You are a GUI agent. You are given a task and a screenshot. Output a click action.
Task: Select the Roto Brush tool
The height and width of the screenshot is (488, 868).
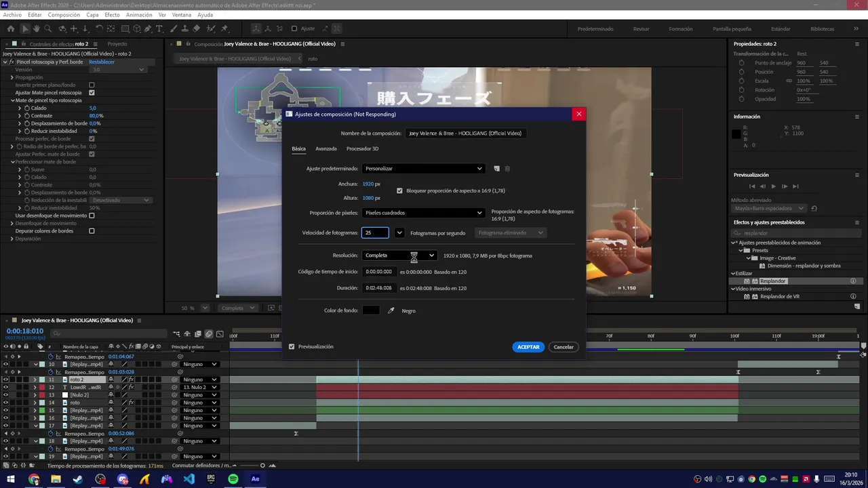click(x=210, y=28)
